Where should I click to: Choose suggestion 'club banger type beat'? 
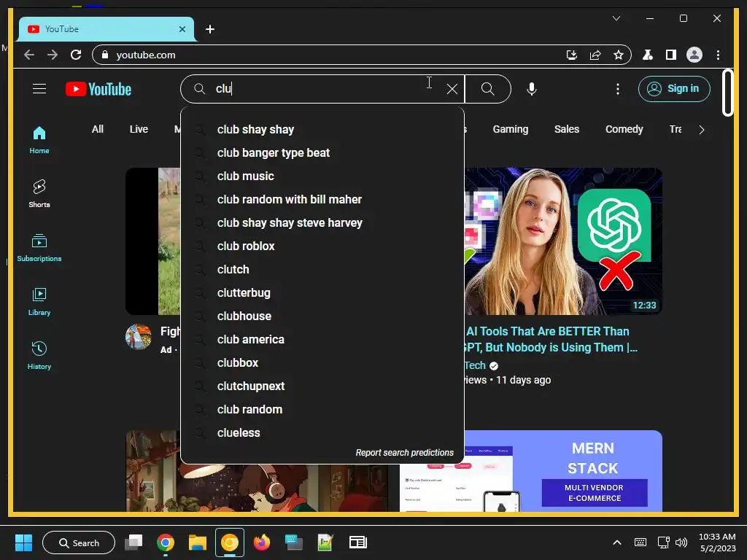[322, 153]
